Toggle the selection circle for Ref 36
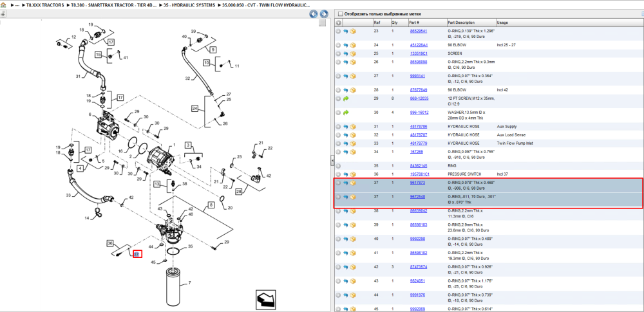Screen dimensions: 644x312 tap(339, 174)
